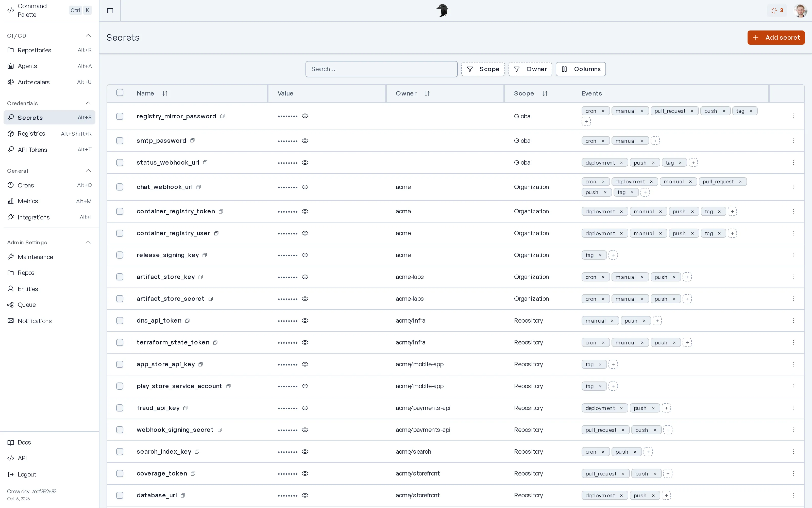The width and height of the screenshot is (812, 508).
Task: Open the Command Palette
Action: click(x=49, y=10)
